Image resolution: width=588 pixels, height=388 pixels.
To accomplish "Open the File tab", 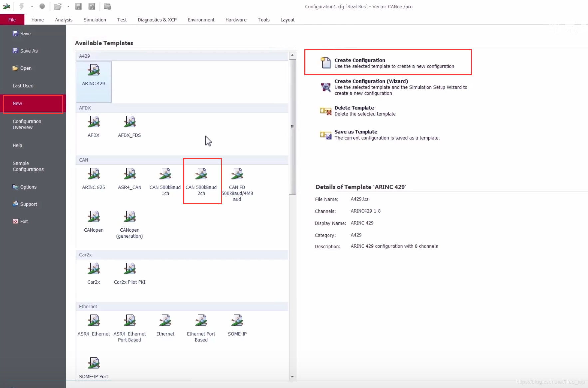I will click(12, 20).
